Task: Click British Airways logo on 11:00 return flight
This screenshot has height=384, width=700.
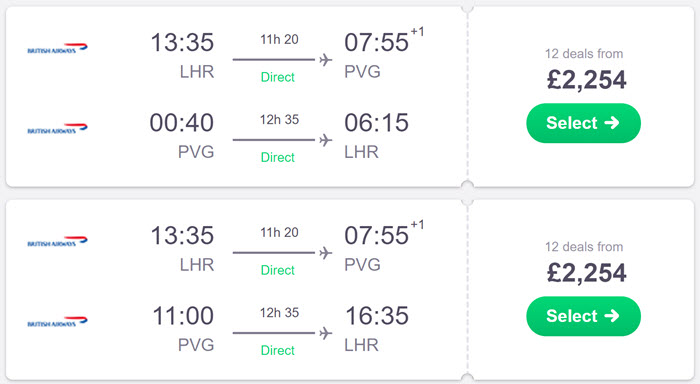Action: (57, 321)
